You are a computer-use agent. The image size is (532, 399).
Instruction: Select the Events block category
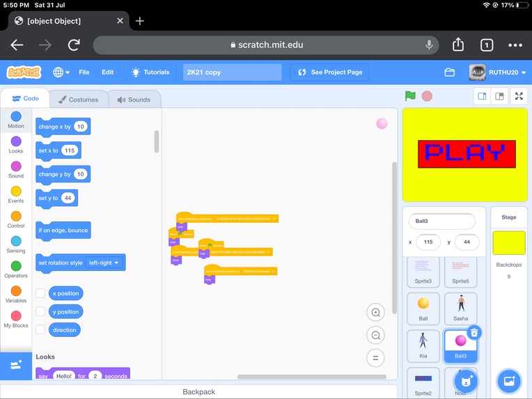click(x=16, y=195)
